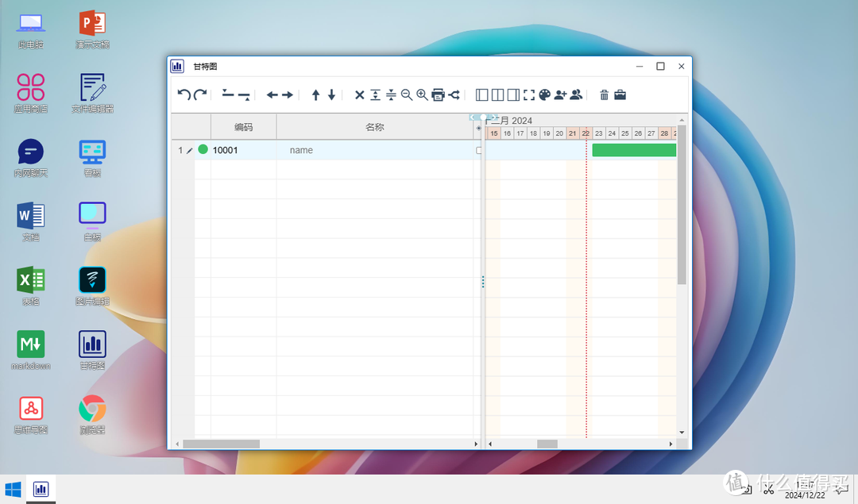Click the undo arrow in toolbar

tap(184, 95)
